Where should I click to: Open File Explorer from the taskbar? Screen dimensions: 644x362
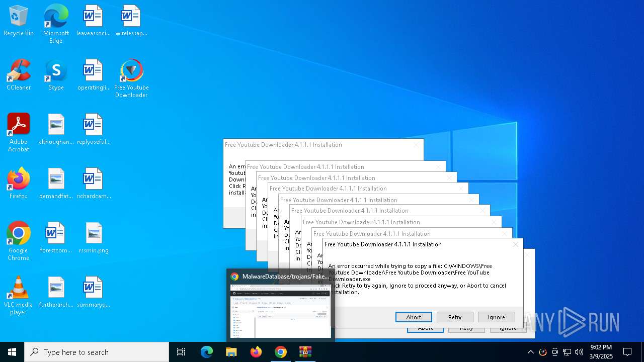tap(231, 352)
